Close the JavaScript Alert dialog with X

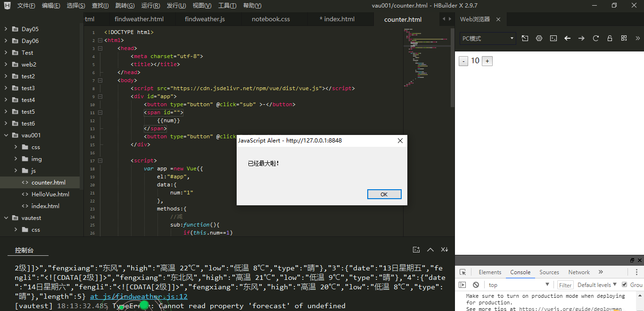[400, 141]
